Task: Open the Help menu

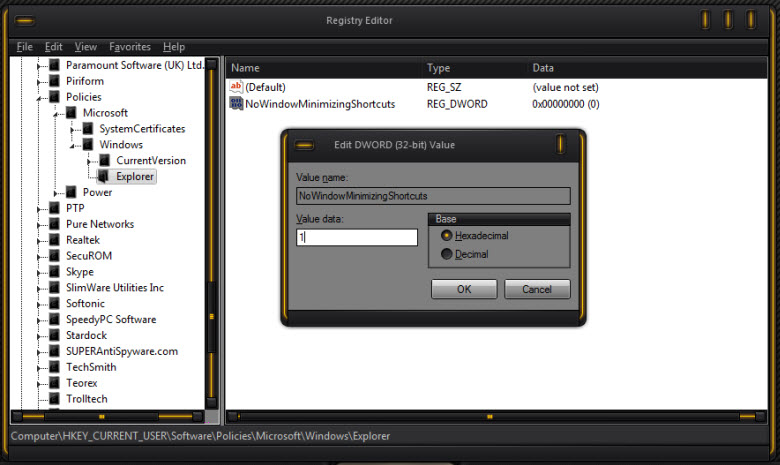Action: [x=174, y=47]
